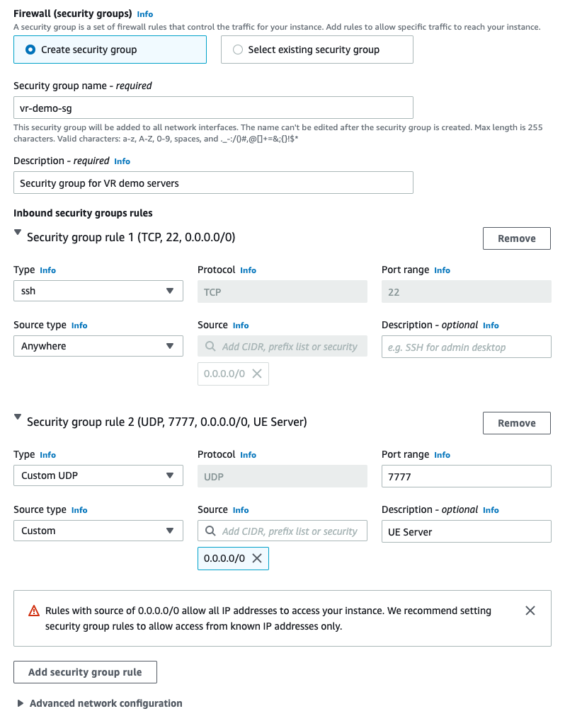Open Info link beside Description required label
Viewport: 565px width, 728px height.
(x=122, y=161)
